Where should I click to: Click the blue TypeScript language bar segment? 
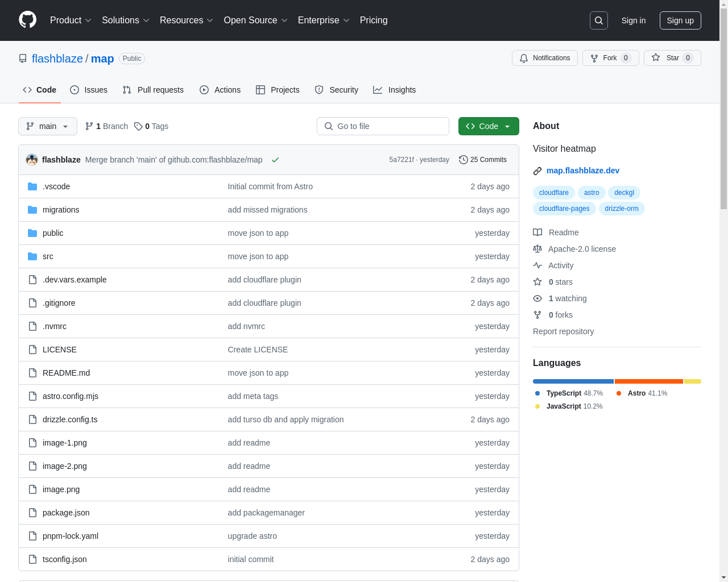point(573,381)
